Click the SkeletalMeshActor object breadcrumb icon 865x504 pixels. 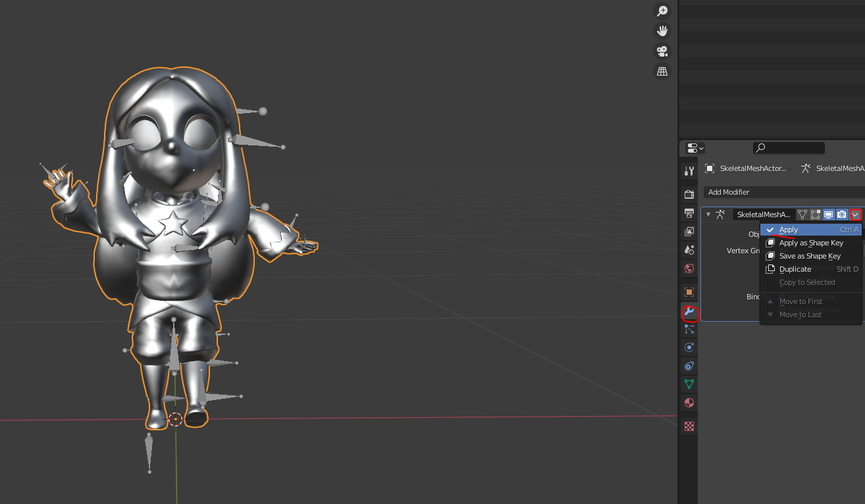(x=710, y=168)
